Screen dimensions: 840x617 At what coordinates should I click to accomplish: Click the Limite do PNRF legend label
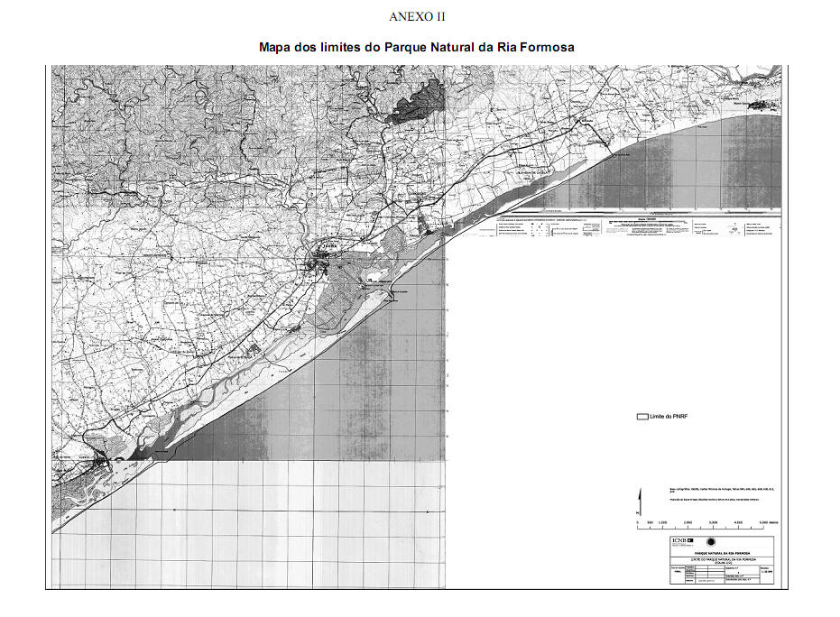pos(669,418)
